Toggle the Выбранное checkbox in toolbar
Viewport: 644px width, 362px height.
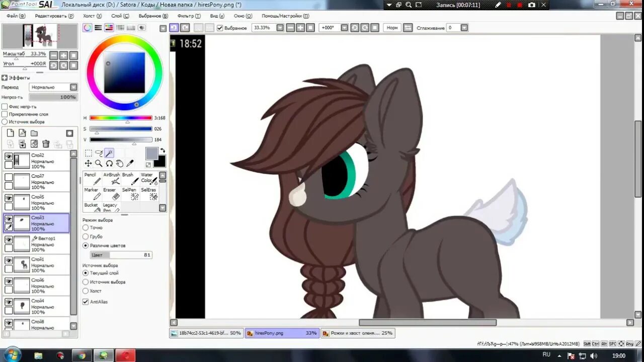220,28
